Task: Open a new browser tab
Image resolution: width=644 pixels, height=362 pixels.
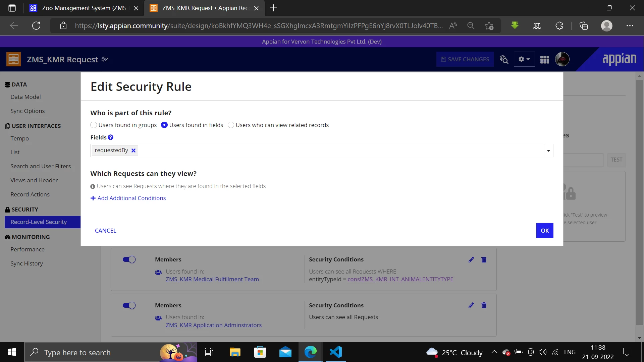Action: 273,8
